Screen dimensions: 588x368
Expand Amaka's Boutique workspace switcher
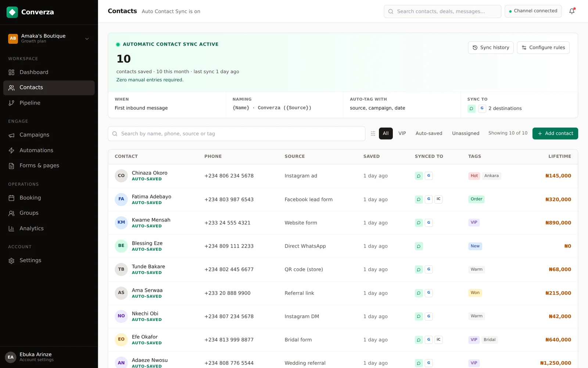pyautogui.click(x=49, y=38)
